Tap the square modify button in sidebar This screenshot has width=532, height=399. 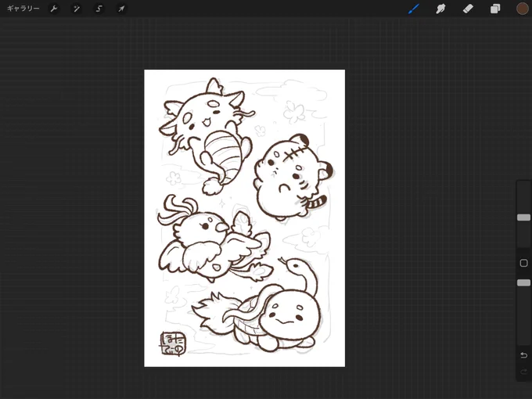523,263
